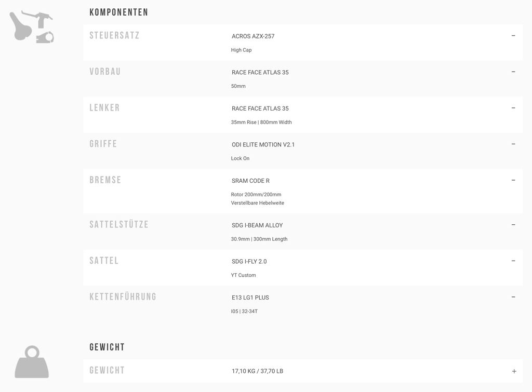Click the E13 LG1 PLUS entry
Image resolution: width=532 pixels, height=392 pixels.
pyautogui.click(x=250, y=298)
